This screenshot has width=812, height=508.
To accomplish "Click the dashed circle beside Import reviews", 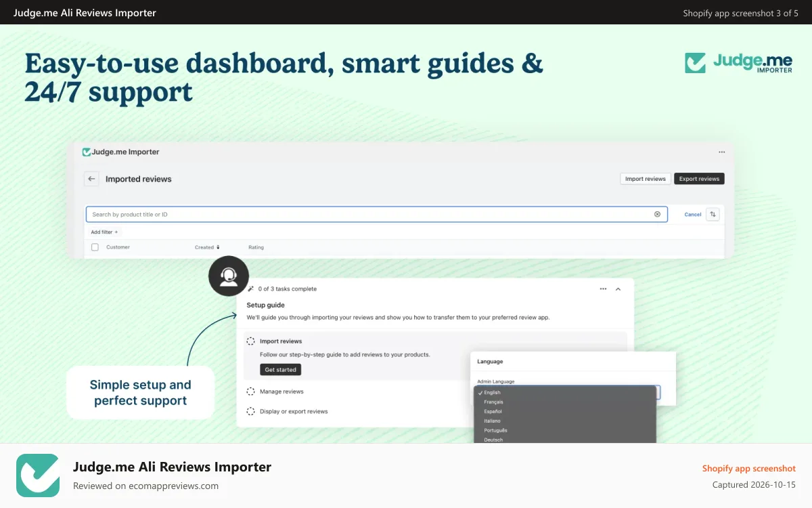I will (x=251, y=341).
